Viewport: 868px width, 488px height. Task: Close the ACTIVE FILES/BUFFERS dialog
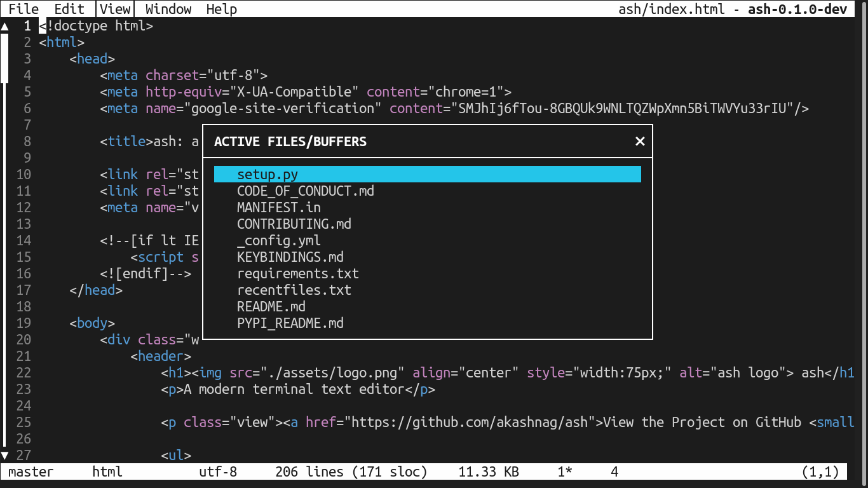640,141
